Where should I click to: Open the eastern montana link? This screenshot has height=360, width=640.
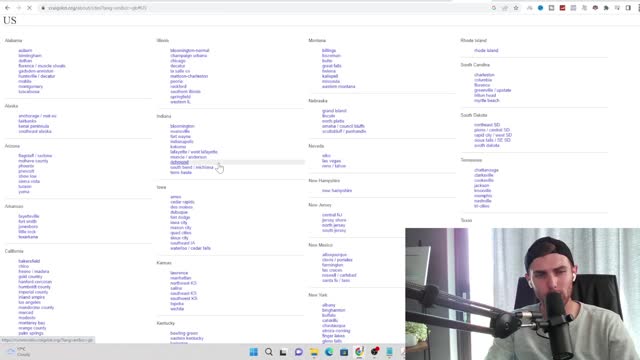coord(339,87)
